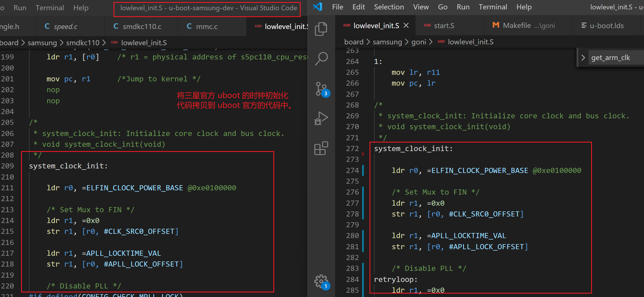Open the samsung breadcrumb dropdown
This screenshot has width=644, height=297.
pyautogui.click(x=387, y=42)
